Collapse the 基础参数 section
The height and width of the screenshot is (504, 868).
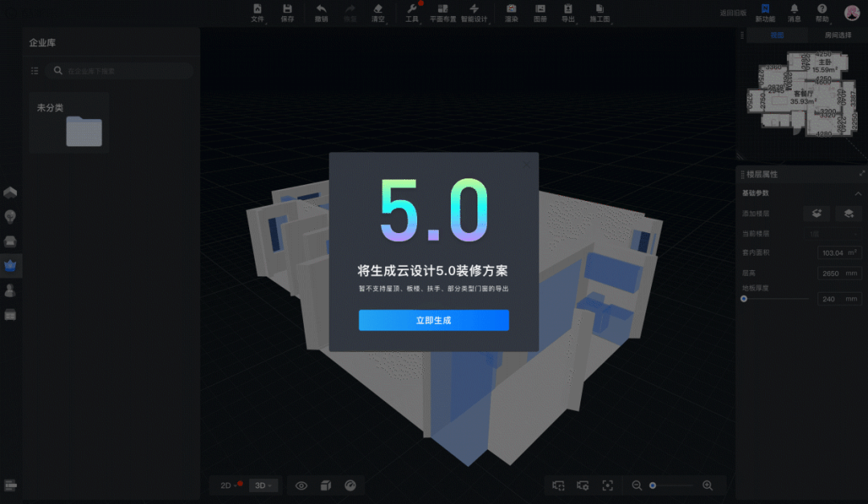[858, 193]
